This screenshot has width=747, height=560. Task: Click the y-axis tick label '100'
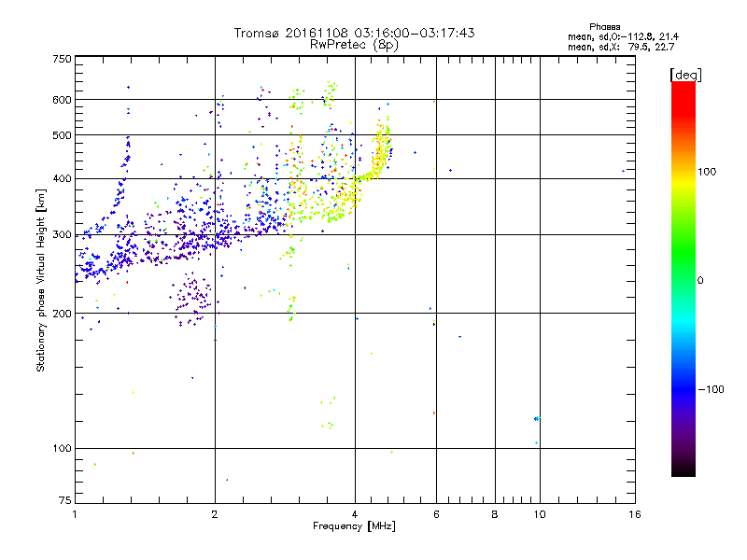(x=62, y=449)
